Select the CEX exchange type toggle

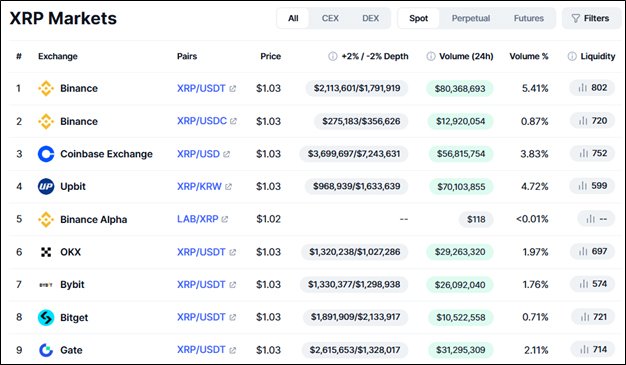(330, 18)
